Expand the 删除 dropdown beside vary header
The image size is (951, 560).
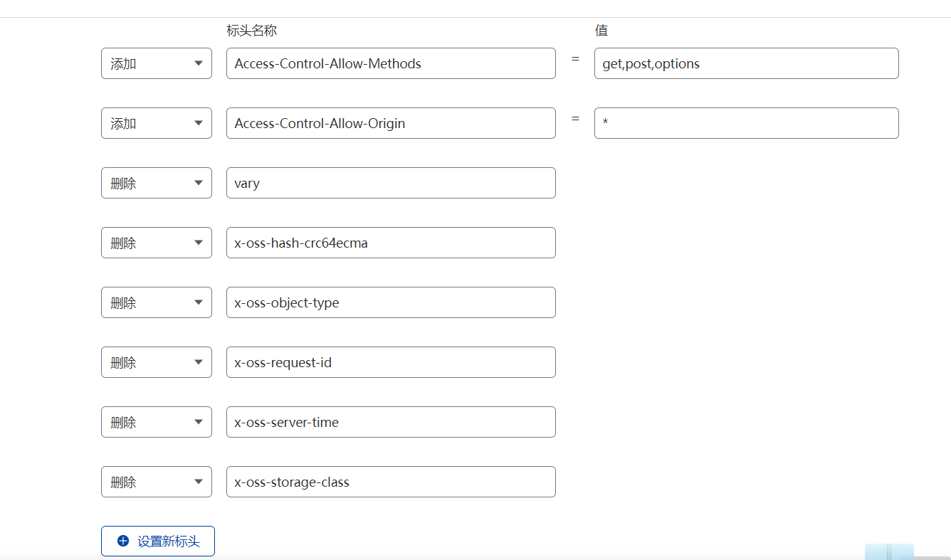coord(157,183)
